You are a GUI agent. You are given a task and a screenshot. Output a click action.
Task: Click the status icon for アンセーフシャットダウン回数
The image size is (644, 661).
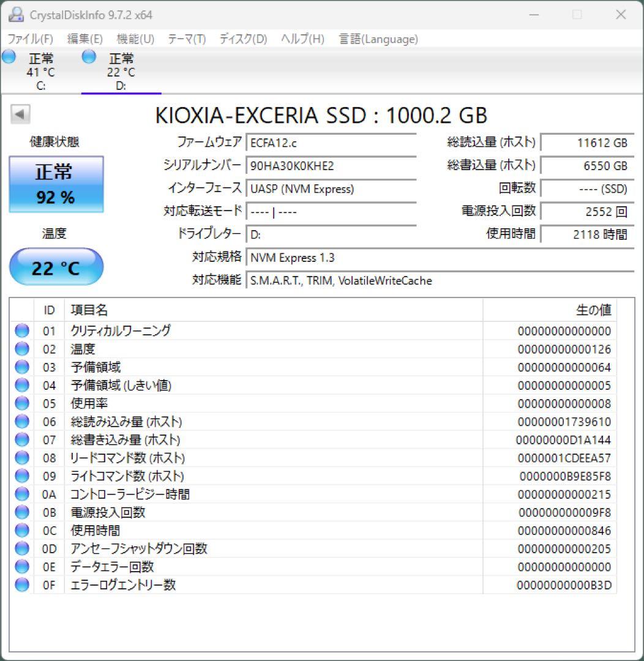click(21, 548)
